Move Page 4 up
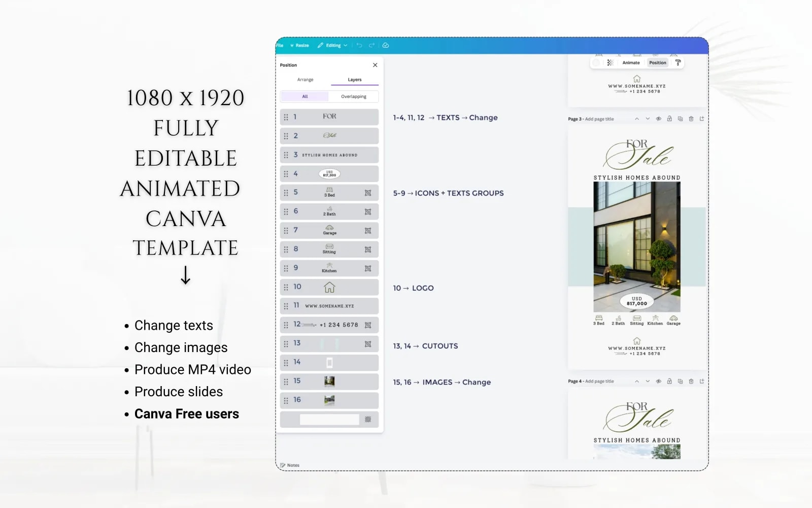This screenshot has width=812, height=508. (x=637, y=381)
